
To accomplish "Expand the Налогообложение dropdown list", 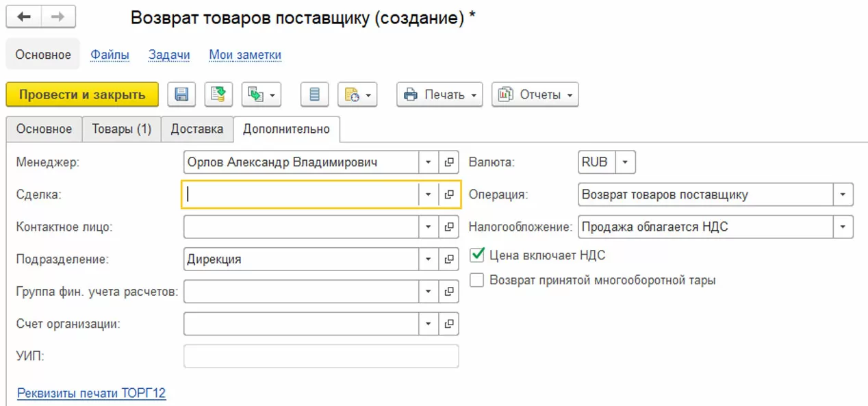I will coord(843,227).
